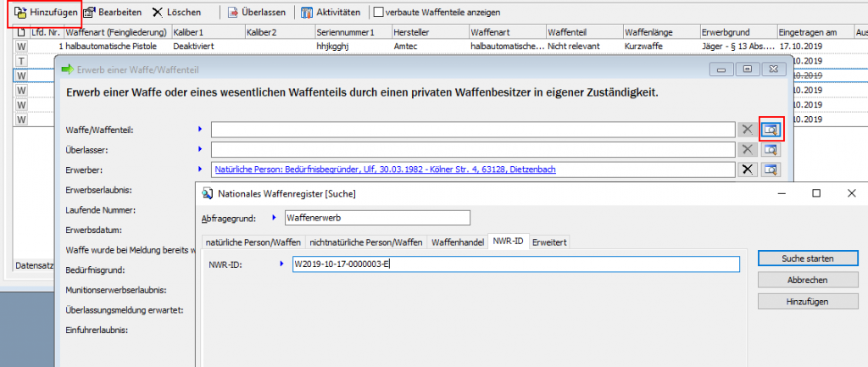Open search icon for Überlasser field
This screenshot has height=367, width=868.
tap(771, 149)
